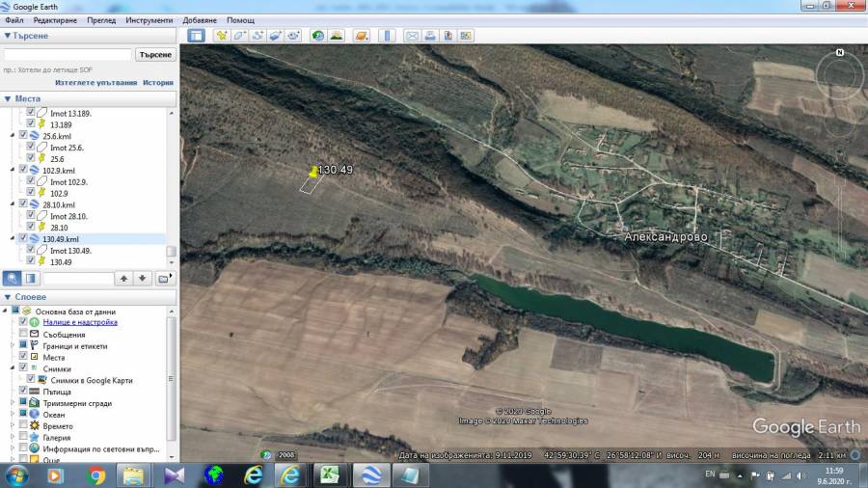
Task: Click the search input field
Action: (68, 55)
